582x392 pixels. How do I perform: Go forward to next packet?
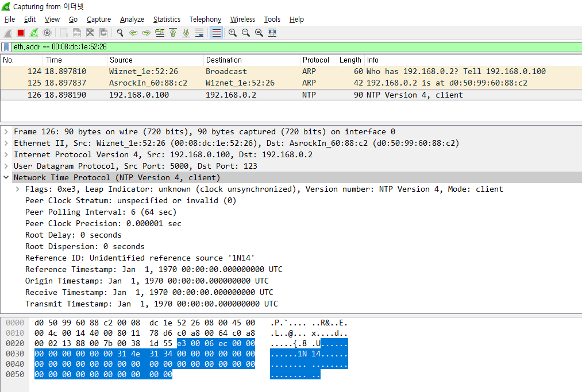click(x=147, y=33)
